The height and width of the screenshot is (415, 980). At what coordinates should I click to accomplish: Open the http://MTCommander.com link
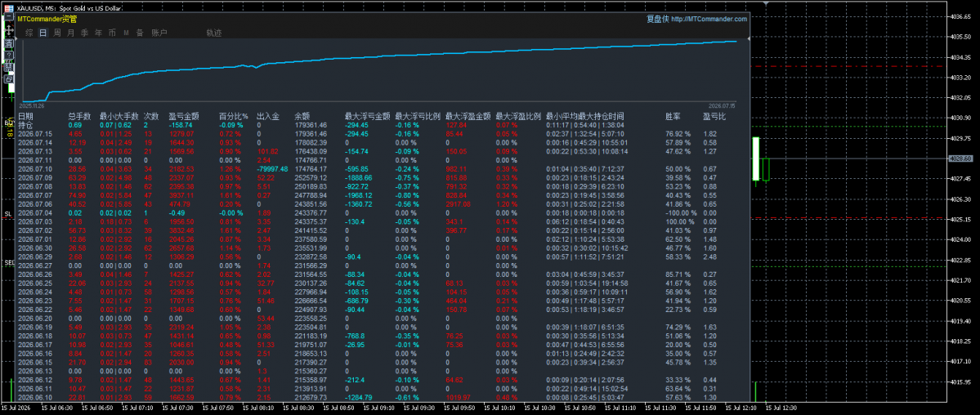tap(709, 20)
